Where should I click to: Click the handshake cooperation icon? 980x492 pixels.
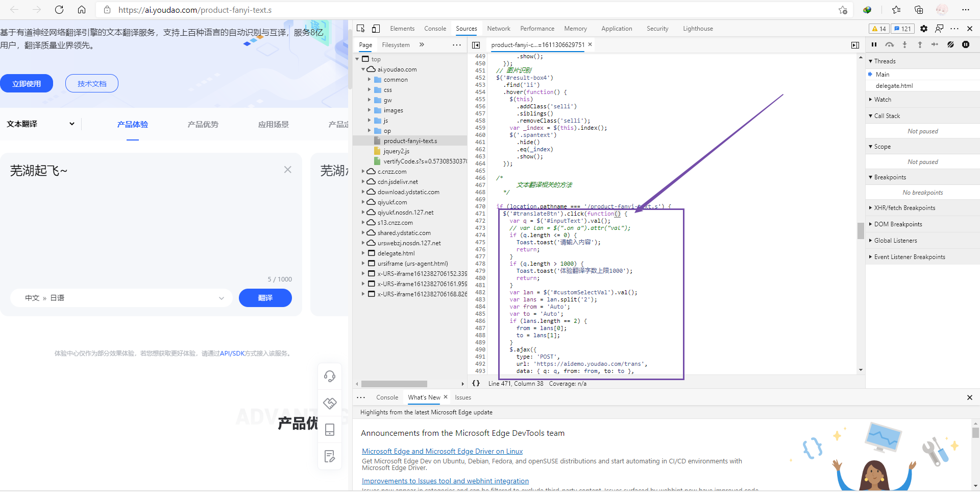click(x=330, y=403)
